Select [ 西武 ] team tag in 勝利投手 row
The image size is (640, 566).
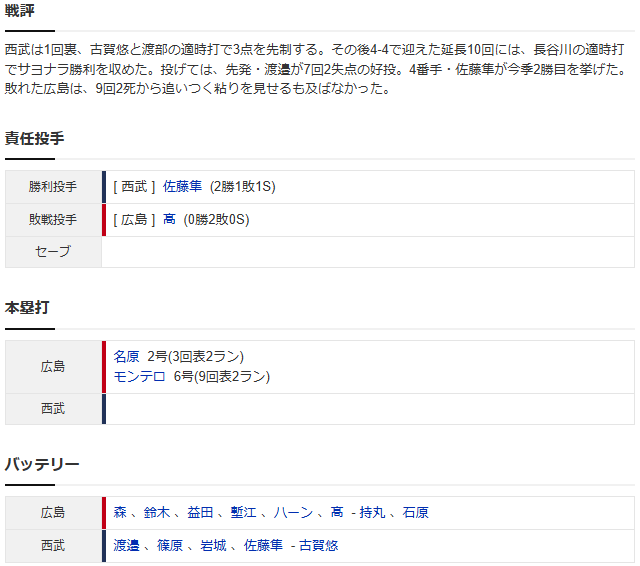(134, 186)
